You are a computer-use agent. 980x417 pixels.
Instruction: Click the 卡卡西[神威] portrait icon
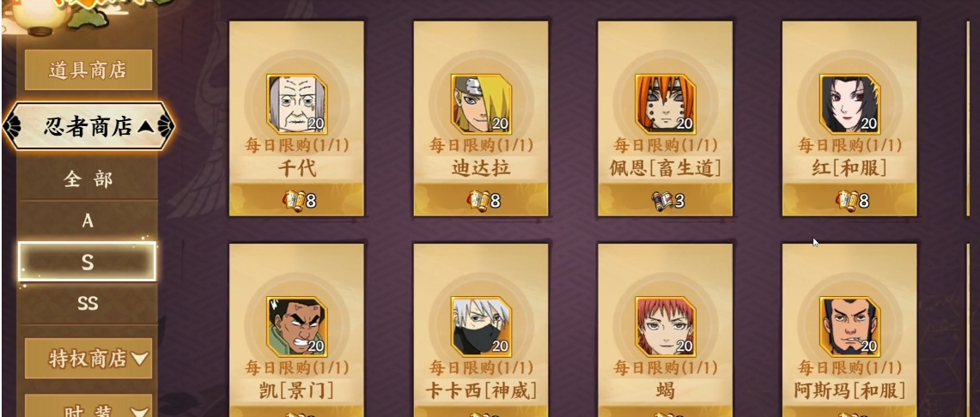pyautogui.click(x=481, y=326)
